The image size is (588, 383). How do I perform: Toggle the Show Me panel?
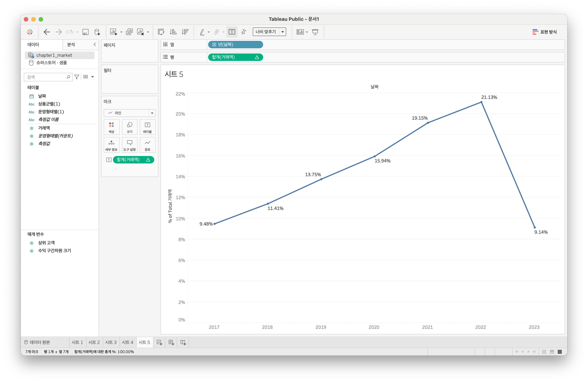point(544,32)
